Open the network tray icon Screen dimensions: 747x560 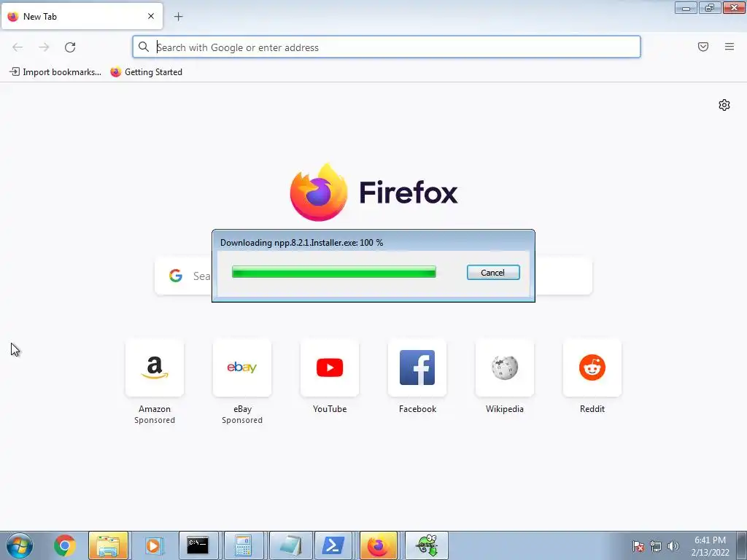coord(656,546)
